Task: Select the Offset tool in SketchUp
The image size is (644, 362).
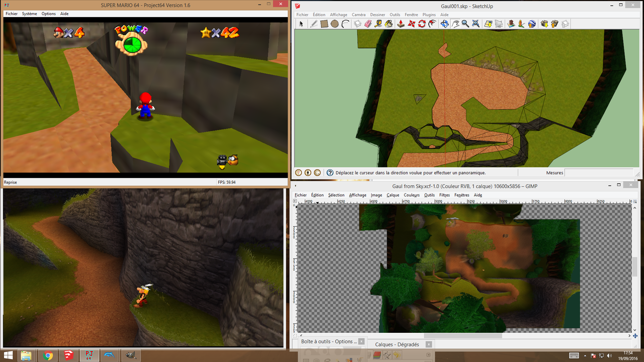Action: click(433, 24)
